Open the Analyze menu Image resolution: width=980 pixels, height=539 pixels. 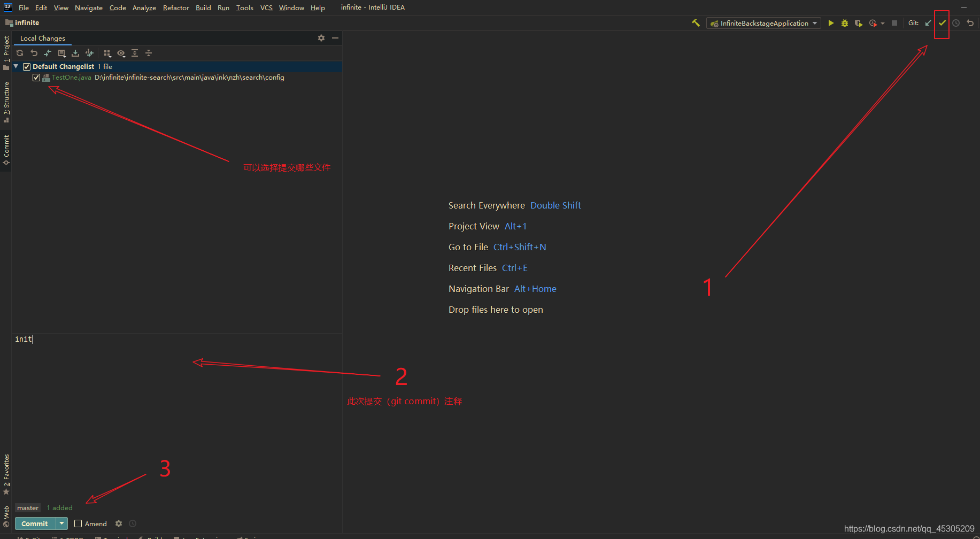pos(144,7)
